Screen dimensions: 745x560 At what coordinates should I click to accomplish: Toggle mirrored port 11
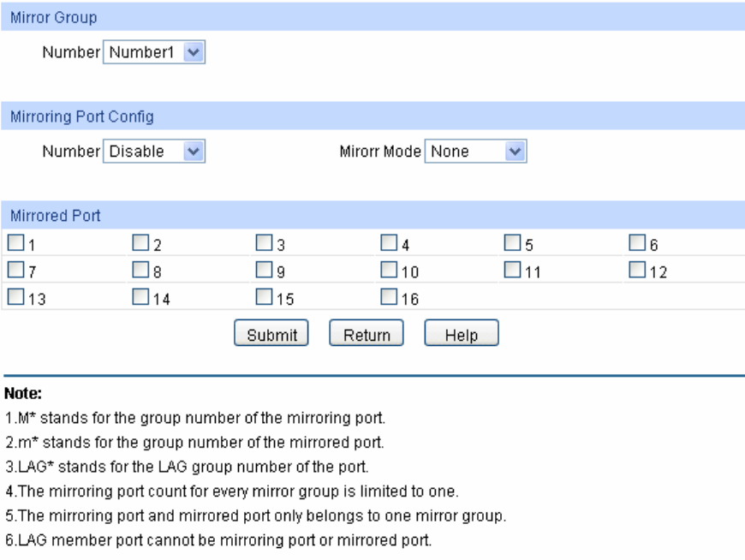coord(512,271)
